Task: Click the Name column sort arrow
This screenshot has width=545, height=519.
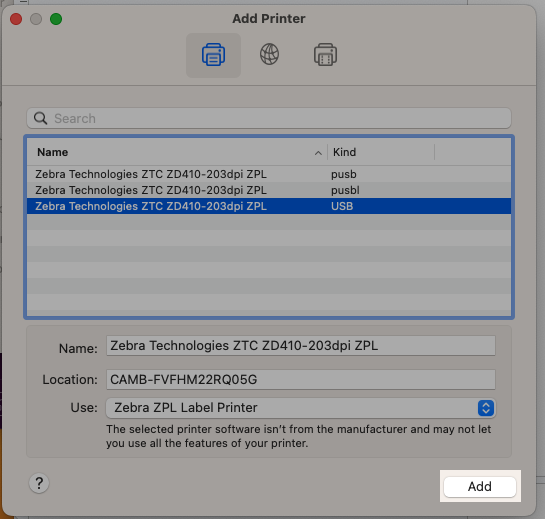Action: point(318,153)
